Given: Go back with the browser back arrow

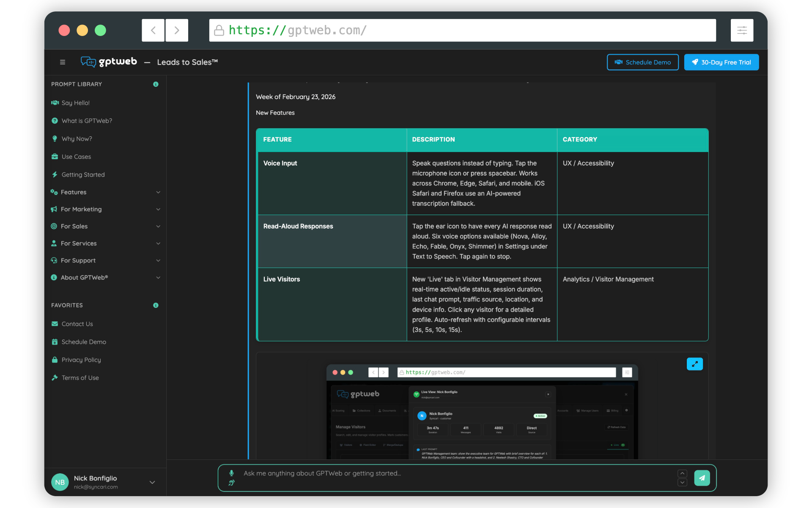Looking at the screenshot, I should coord(153,30).
